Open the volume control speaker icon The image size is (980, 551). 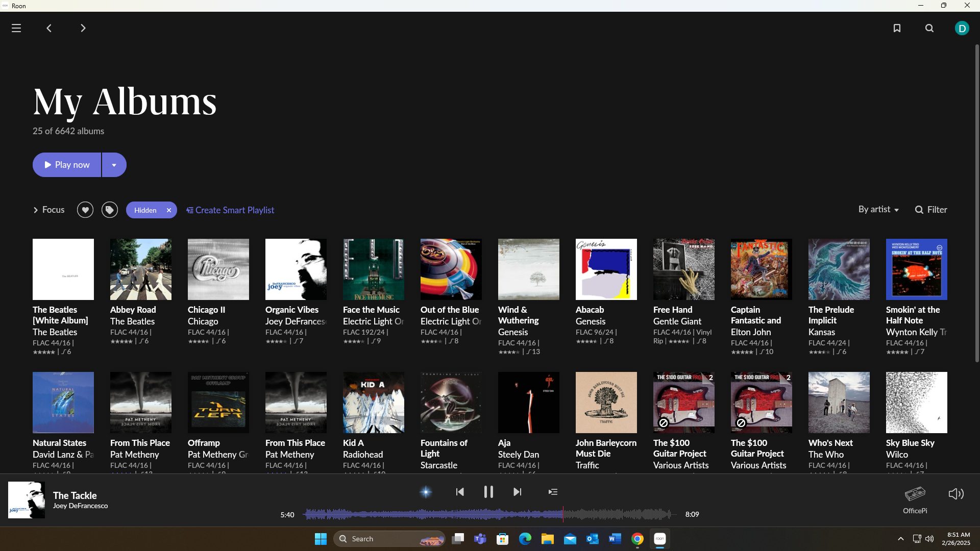pyautogui.click(x=956, y=494)
